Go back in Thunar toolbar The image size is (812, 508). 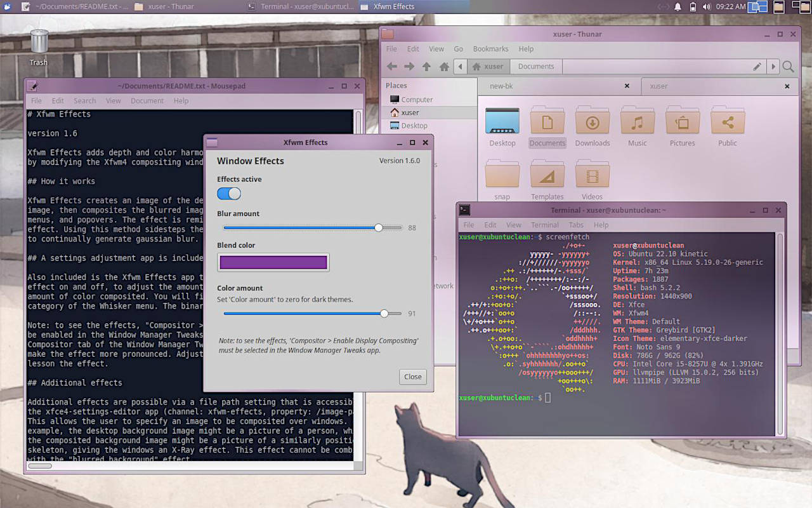point(392,66)
